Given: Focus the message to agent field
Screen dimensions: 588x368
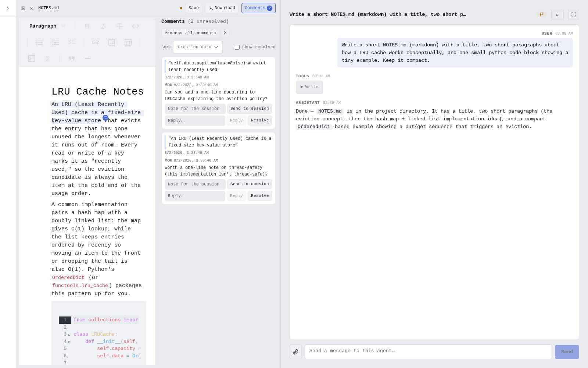Looking at the screenshot, I should [x=428, y=352].
